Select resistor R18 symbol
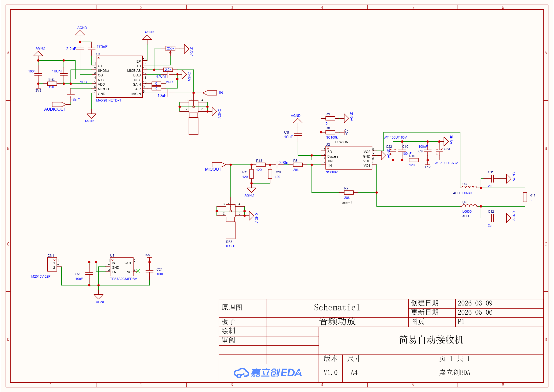554x392 pixels. [x=261, y=165]
